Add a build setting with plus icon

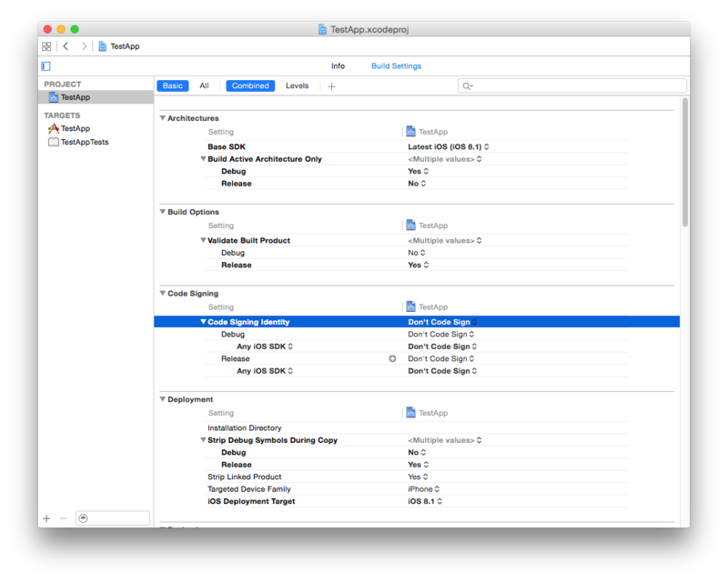coord(331,86)
